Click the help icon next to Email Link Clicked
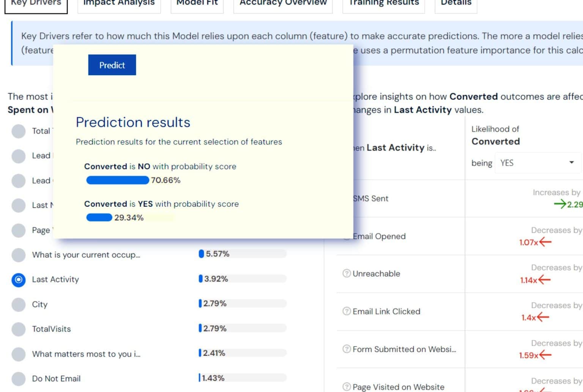Screen dimensions: 583x392 (x=346, y=311)
